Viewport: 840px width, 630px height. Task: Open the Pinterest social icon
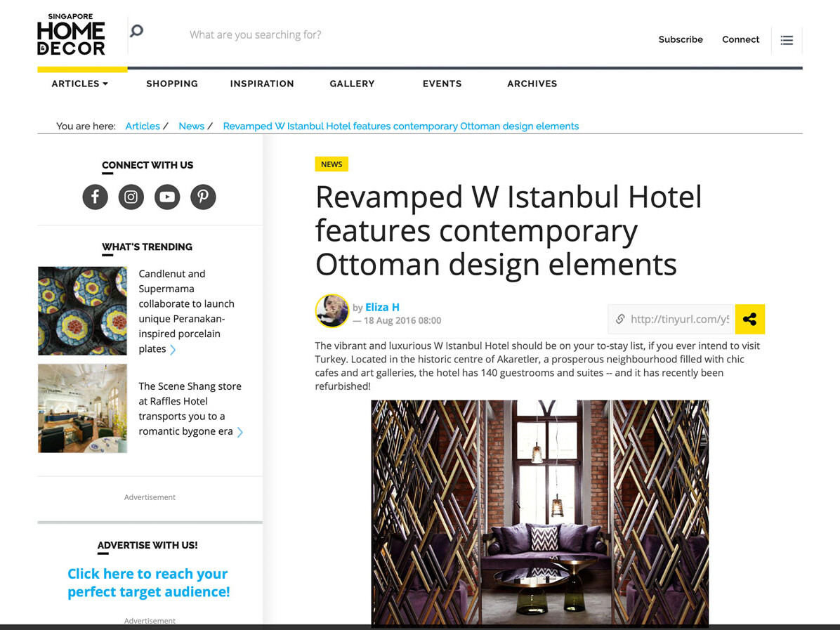[203, 197]
